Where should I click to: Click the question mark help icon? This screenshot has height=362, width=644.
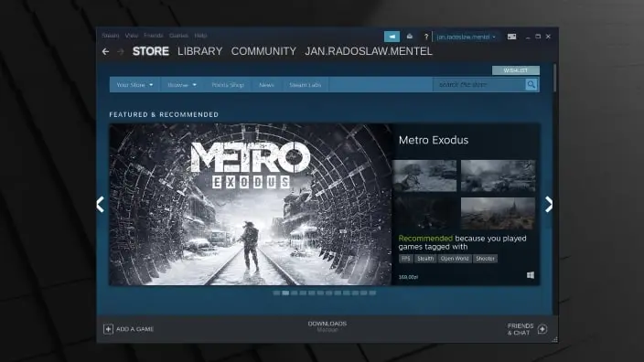(426, 37)
